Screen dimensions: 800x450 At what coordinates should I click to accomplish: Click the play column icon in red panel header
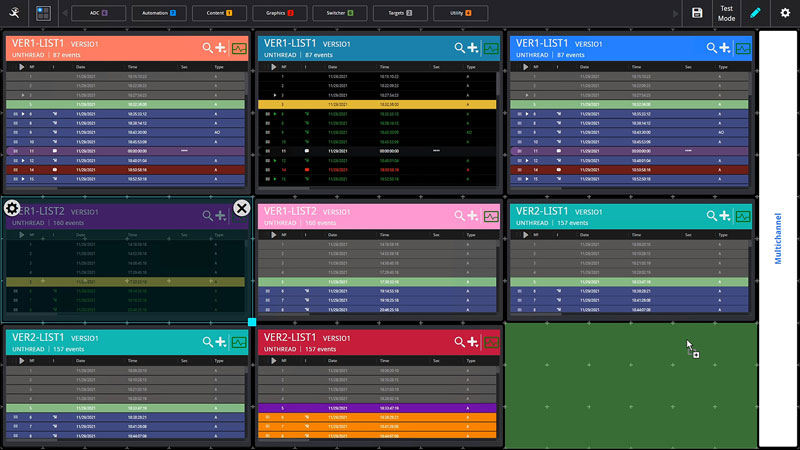(273, 361)
